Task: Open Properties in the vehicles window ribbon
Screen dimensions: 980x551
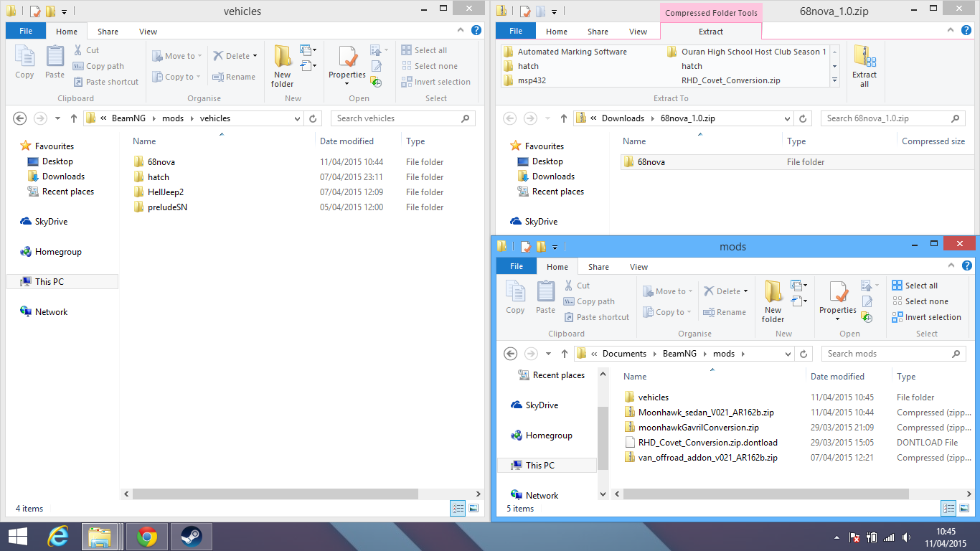Action: coord(347,61)
